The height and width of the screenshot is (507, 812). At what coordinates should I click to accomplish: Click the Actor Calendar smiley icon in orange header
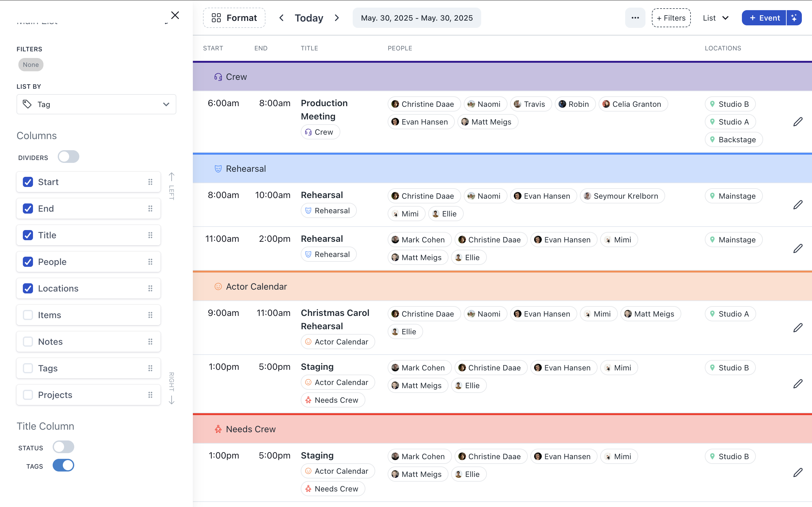[x=218, y=286]
